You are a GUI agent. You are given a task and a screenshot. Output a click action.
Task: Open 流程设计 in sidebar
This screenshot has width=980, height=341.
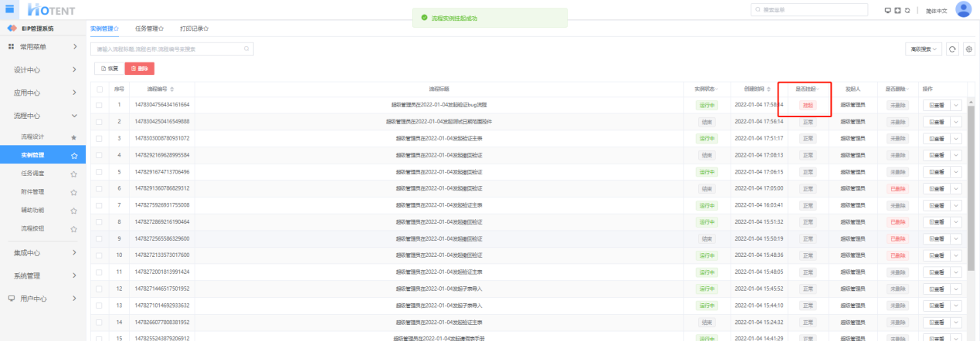point(32,137)
